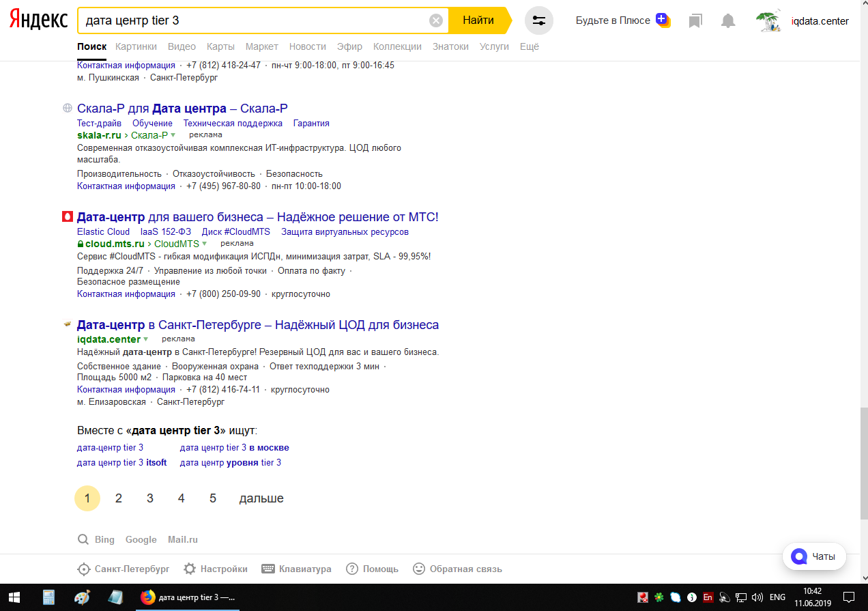Open search filter settings icon
Image resolution: width=868 pixels, height=611 pixels.
[x=539, y=20]
